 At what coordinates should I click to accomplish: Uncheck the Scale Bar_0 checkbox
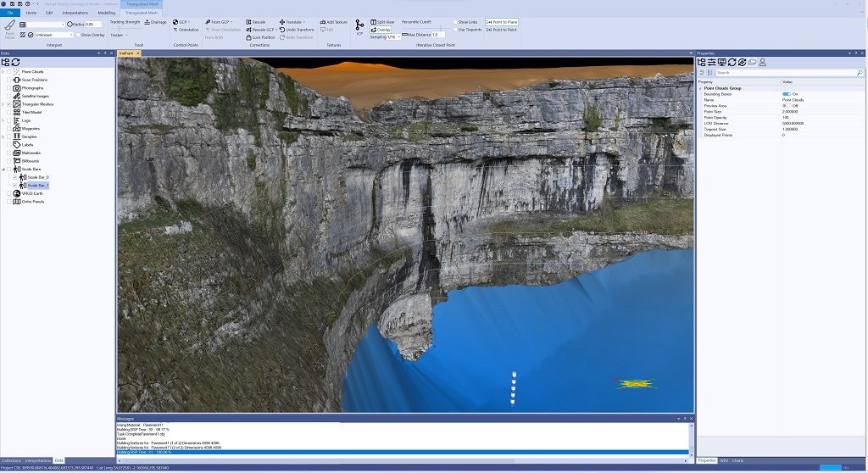click(x=15, y=177)
